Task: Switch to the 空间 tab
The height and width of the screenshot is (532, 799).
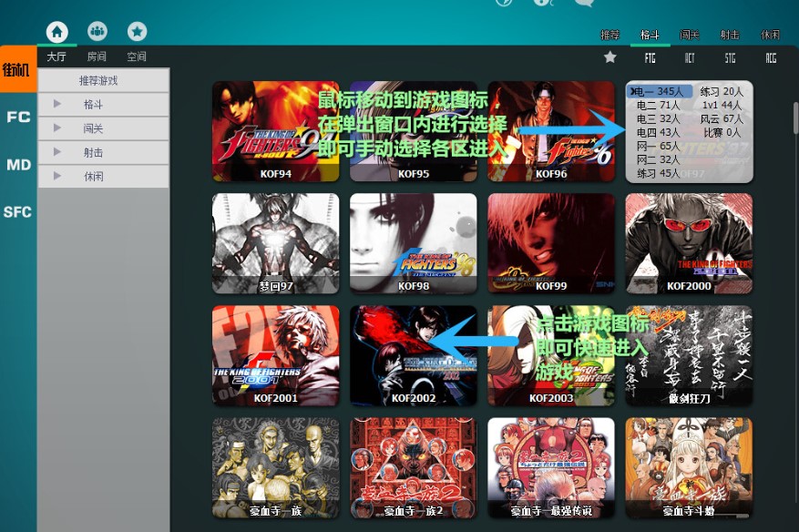Action: (x=137, y=56)
